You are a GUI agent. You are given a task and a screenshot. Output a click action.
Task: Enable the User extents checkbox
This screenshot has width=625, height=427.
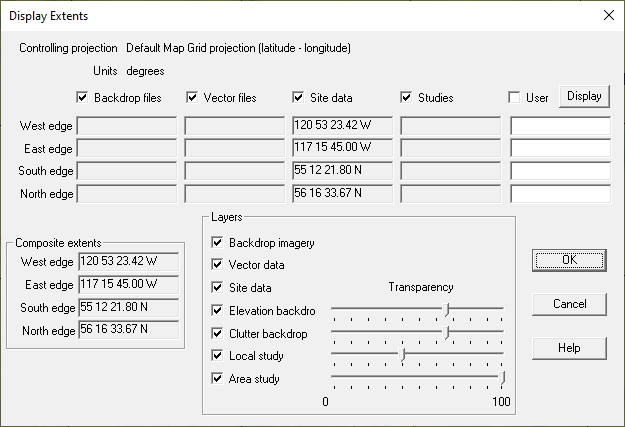tap(514, 98)
